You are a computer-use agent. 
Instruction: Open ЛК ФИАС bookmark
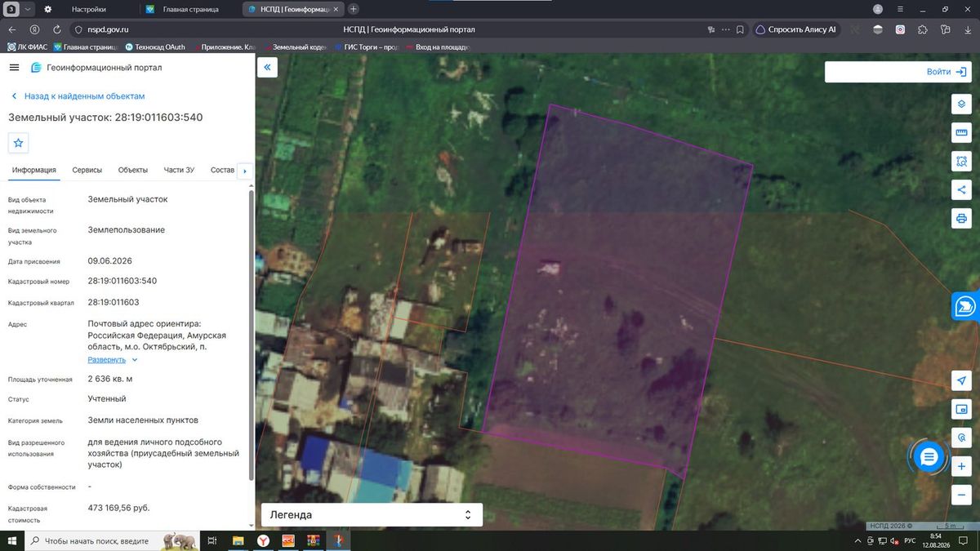point(26,47)
